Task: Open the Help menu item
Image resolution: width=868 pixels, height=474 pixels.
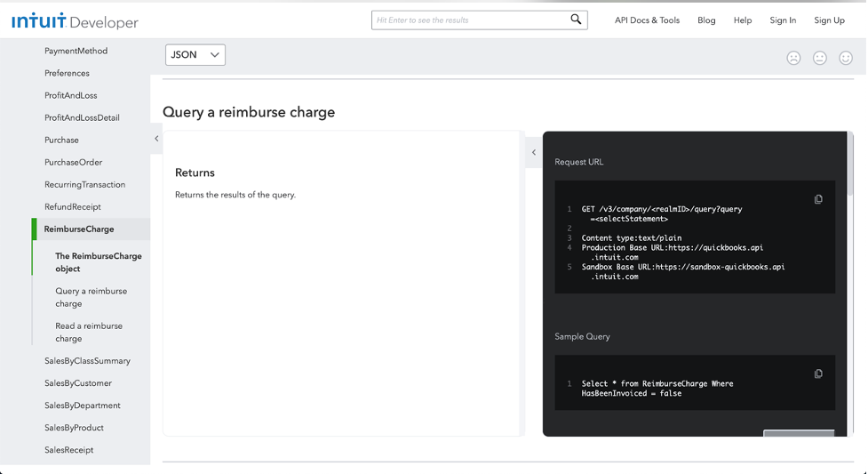Action: coord(743,20)
